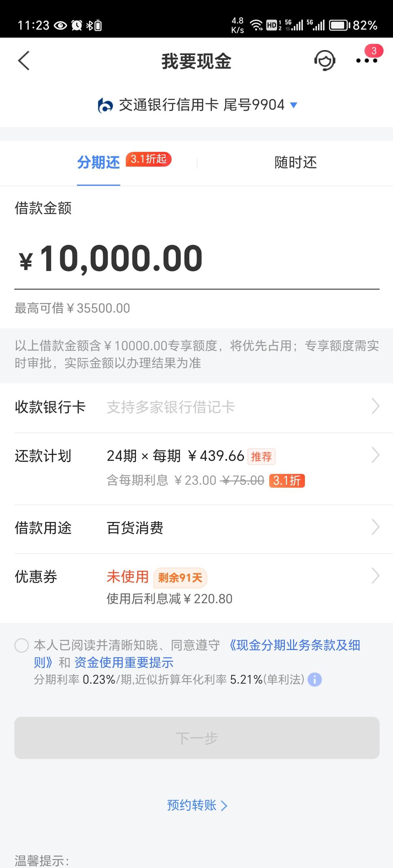Tap the blue info icon beside annualized rate
The height and width of the screenshot is (868, 393).
pos(315,680)
